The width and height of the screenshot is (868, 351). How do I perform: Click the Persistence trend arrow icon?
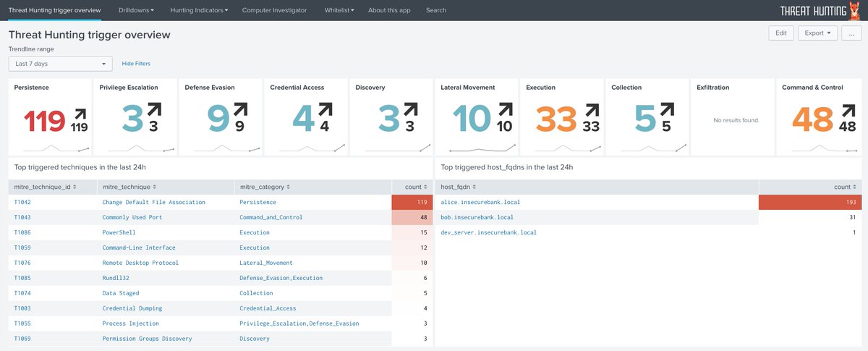pyautogui.click(x=79, y=113)
